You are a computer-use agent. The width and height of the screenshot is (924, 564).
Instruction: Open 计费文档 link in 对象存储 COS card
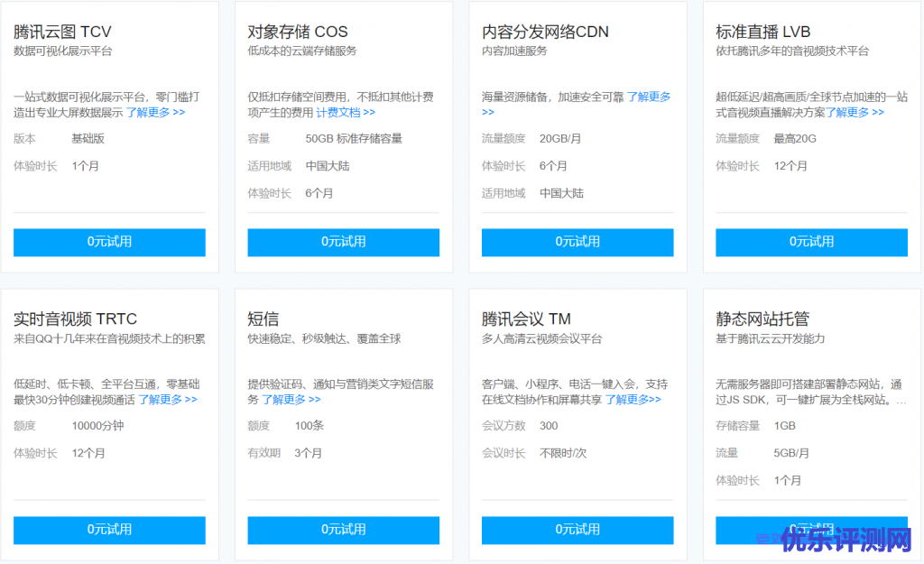345,113
